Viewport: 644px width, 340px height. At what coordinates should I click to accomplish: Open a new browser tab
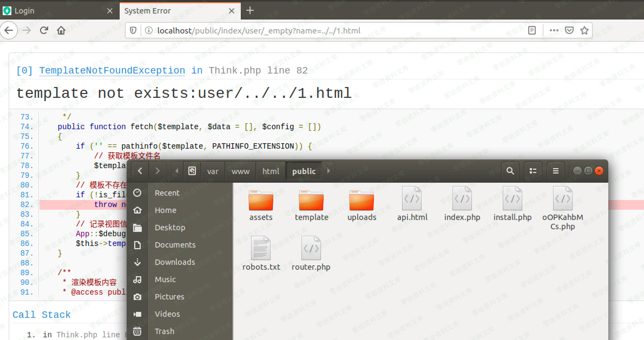click(x=250, y=11)
